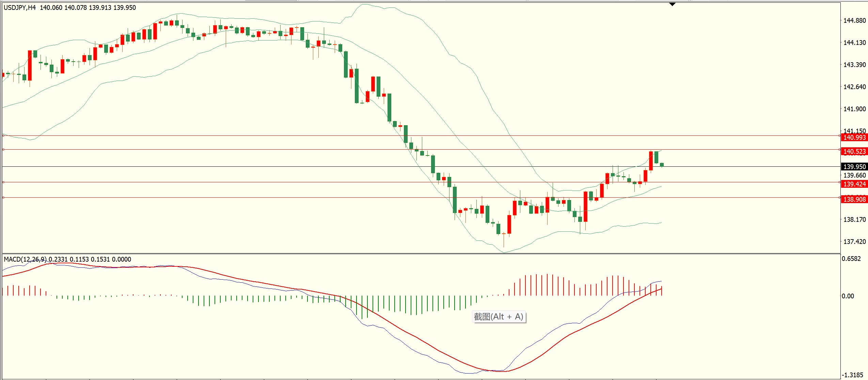Screen dimensions: 868x380
Task: Click the 137.420 value on price axis
Action: click(854, 242)
